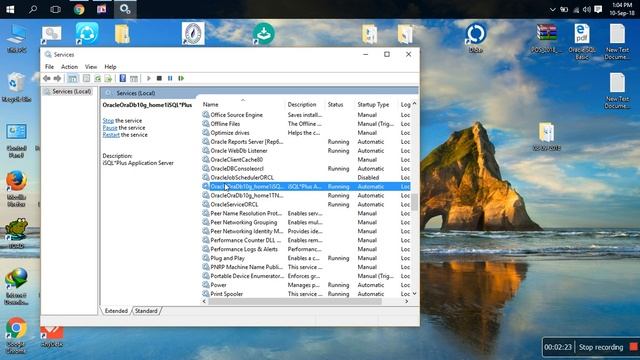Viewport: 640px width, 360px height.
Task: Select the OracleOraDb10g_home1TNS service row
Action: [x=306, y=196]
